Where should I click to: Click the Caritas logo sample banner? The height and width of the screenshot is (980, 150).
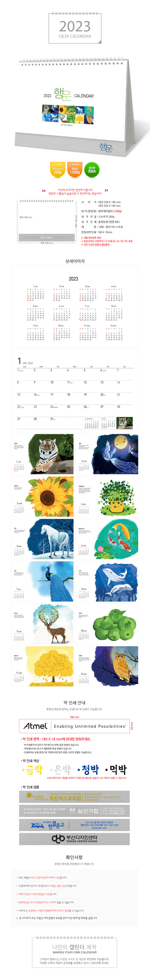[74, 797]
